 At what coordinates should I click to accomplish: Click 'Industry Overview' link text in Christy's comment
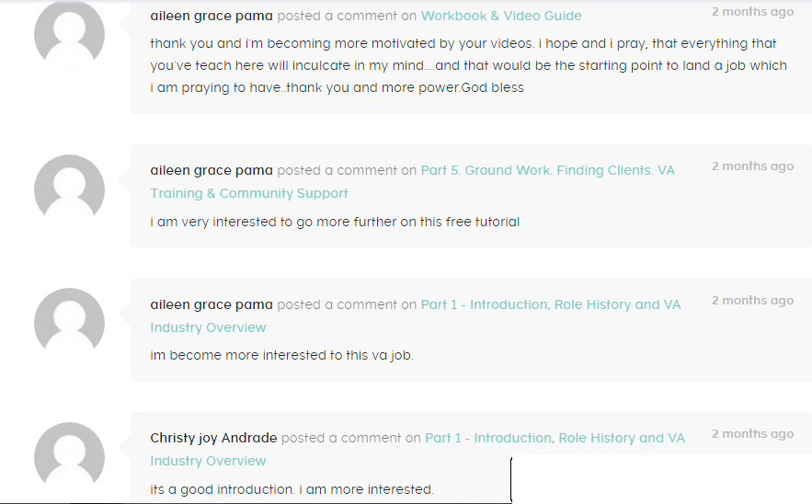[x=208, y=461]
